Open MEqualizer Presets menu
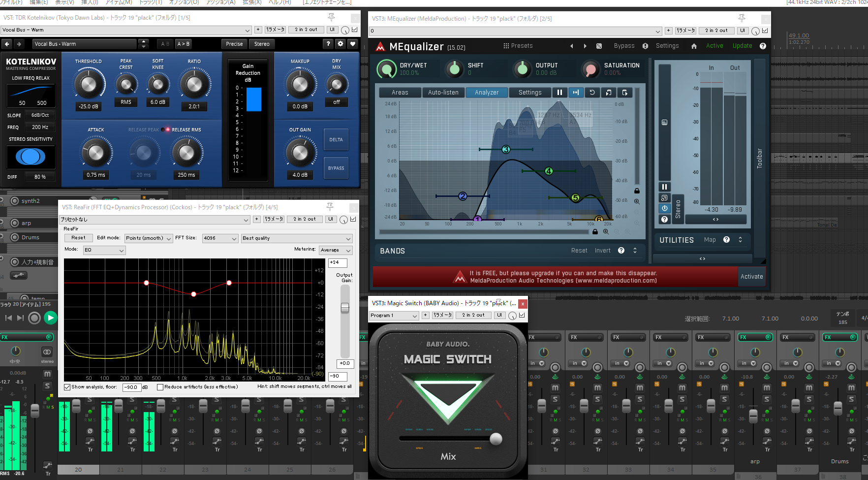868x480 pixels. (x=518, y=46)
